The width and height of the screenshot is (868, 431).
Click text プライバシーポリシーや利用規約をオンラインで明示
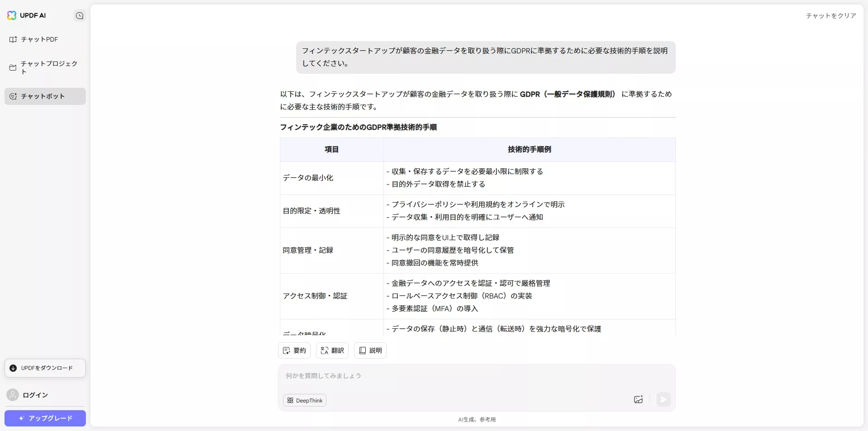[x=478, y=205]
